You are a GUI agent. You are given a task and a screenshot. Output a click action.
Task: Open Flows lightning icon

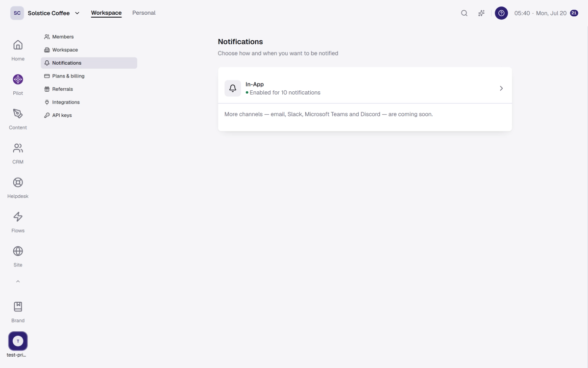click(18, 217)
